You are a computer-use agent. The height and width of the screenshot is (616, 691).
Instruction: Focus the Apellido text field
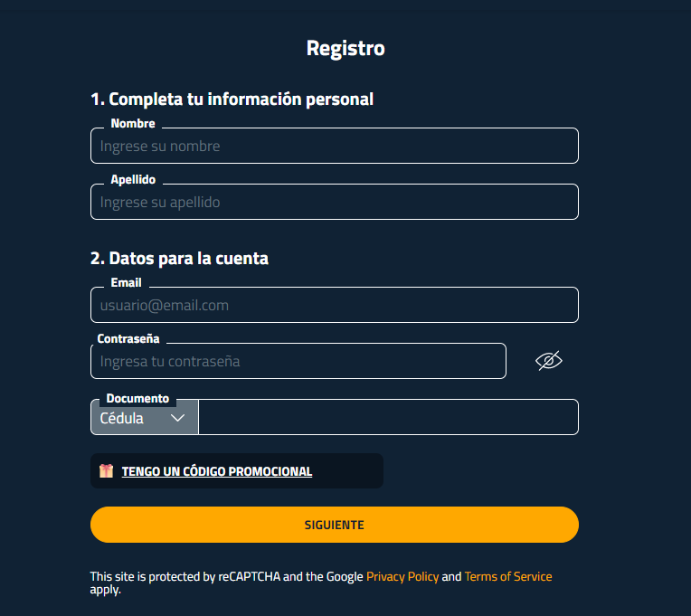pos(335,202)
